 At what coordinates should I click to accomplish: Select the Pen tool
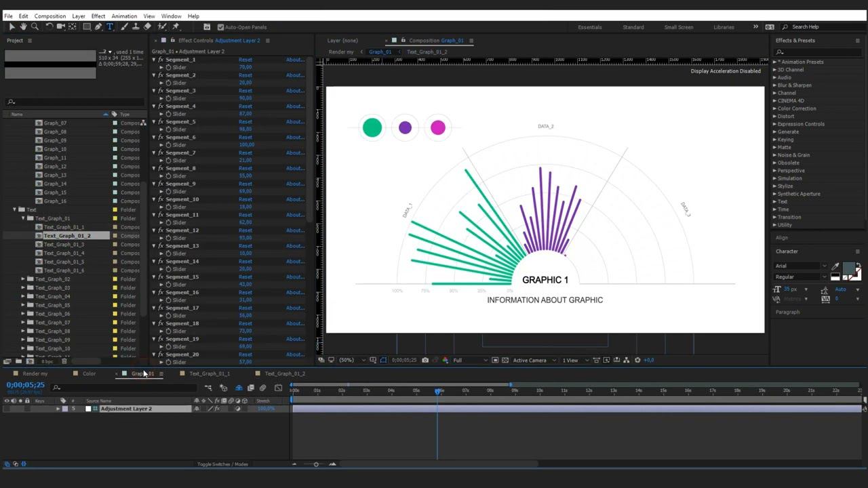[98, 27]
